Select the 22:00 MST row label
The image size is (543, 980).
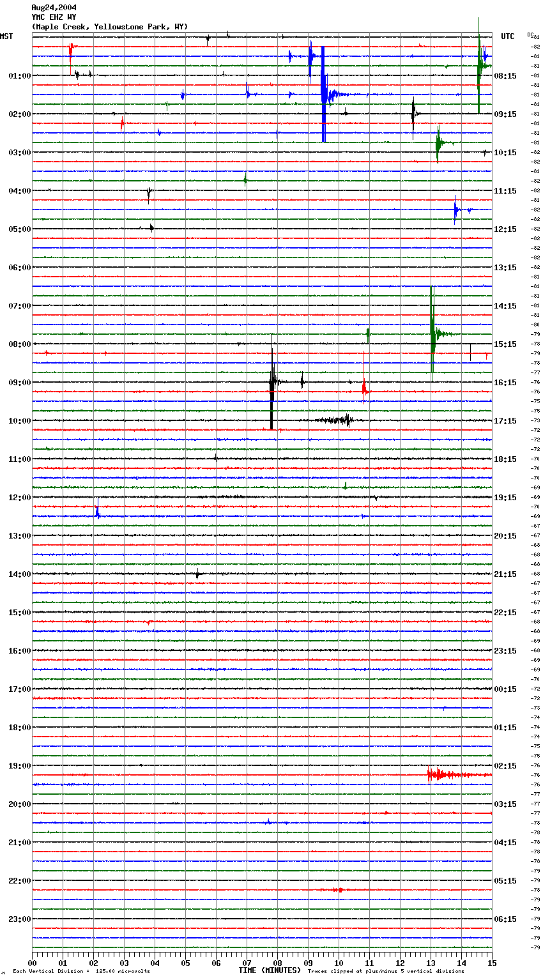20,881
